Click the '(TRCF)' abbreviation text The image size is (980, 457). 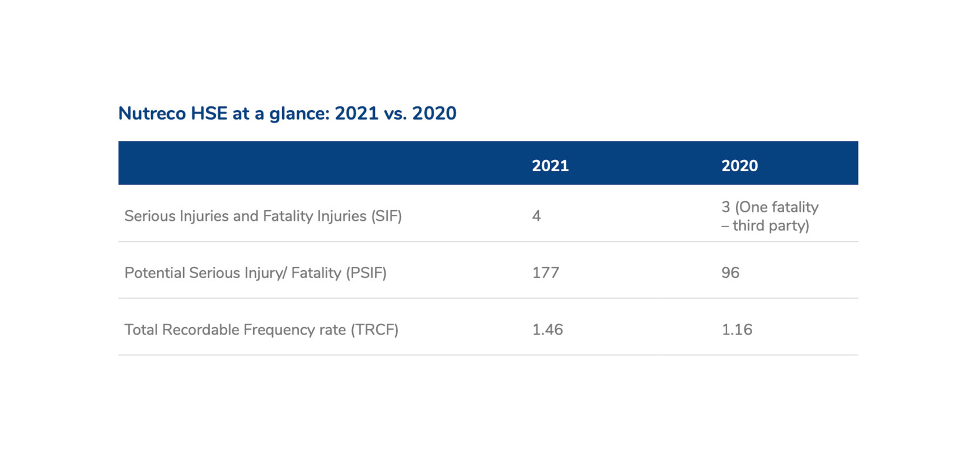[374, 329]
